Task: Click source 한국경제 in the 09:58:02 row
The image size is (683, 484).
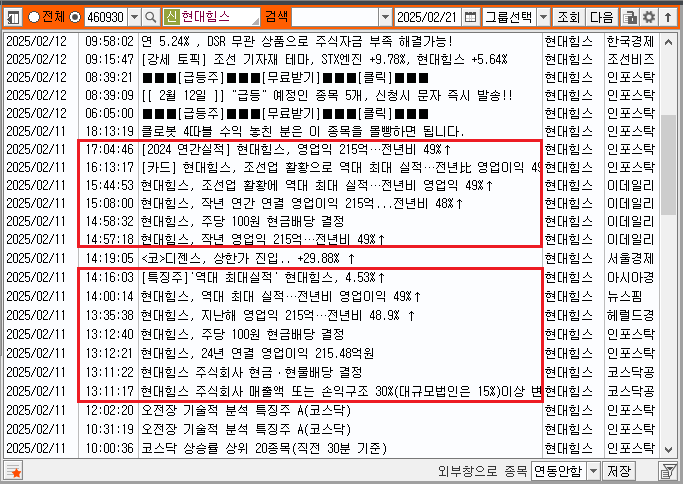Action: (x=631, y=41)
